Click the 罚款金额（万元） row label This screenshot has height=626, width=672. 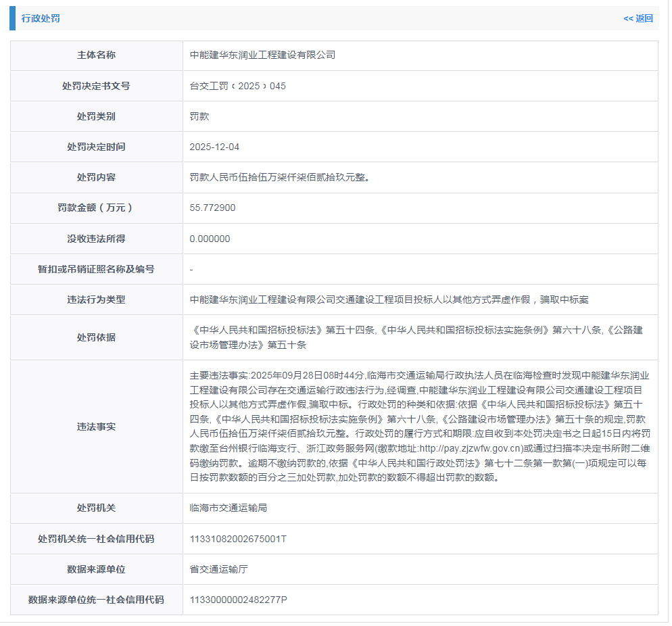pyautogui.click(x=96, y=208)
